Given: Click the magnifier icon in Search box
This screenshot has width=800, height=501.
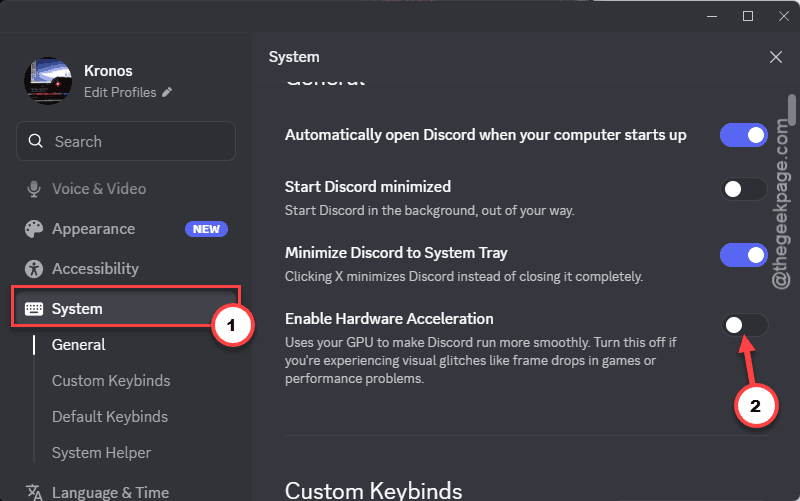Looking at the screenshot, I should (x=35, y=141).
